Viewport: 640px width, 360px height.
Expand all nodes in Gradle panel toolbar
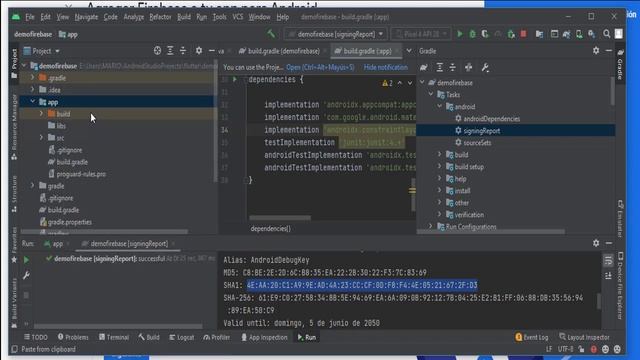point(440,67)
